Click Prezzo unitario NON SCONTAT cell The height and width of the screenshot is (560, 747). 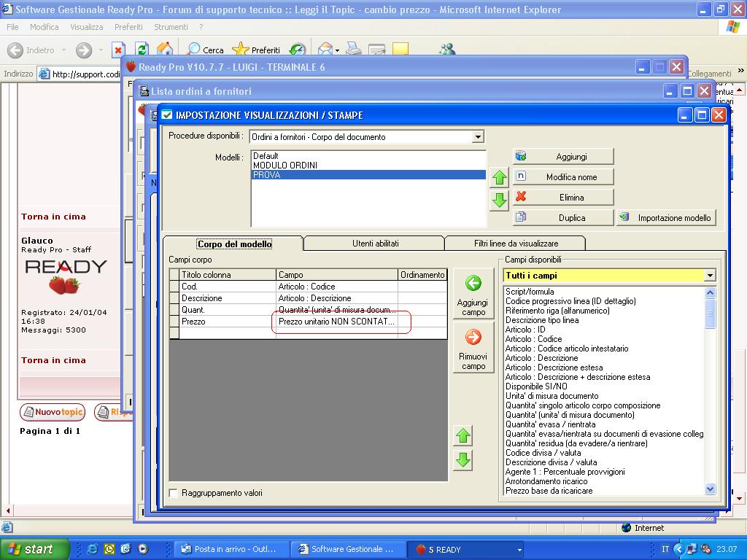point(337,322)
